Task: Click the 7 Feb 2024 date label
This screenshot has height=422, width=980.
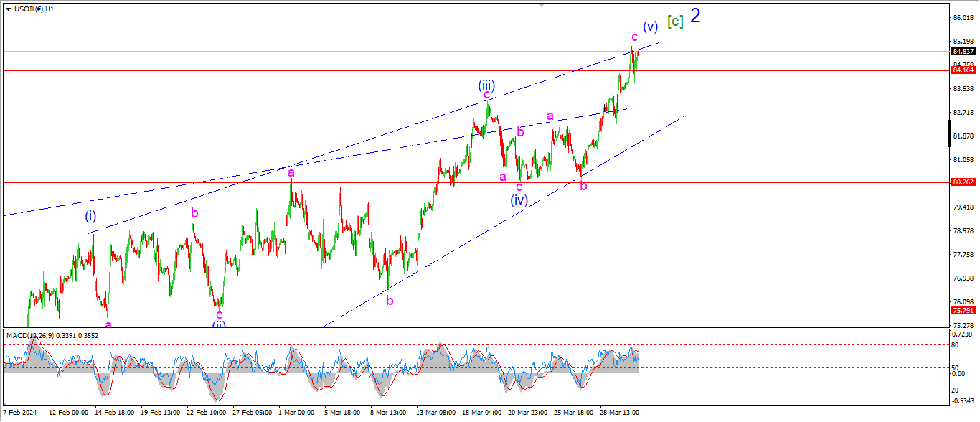Action: [x=20, y=413]
